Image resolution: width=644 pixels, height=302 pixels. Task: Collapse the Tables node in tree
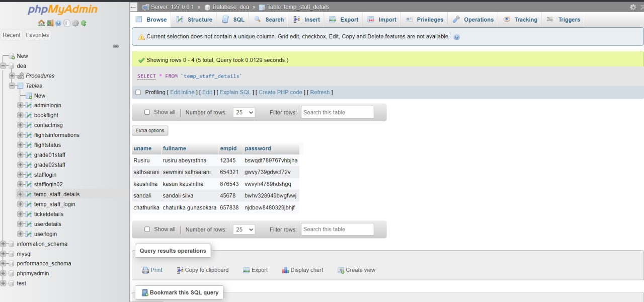pyautogui.click(x=12, y=86)
